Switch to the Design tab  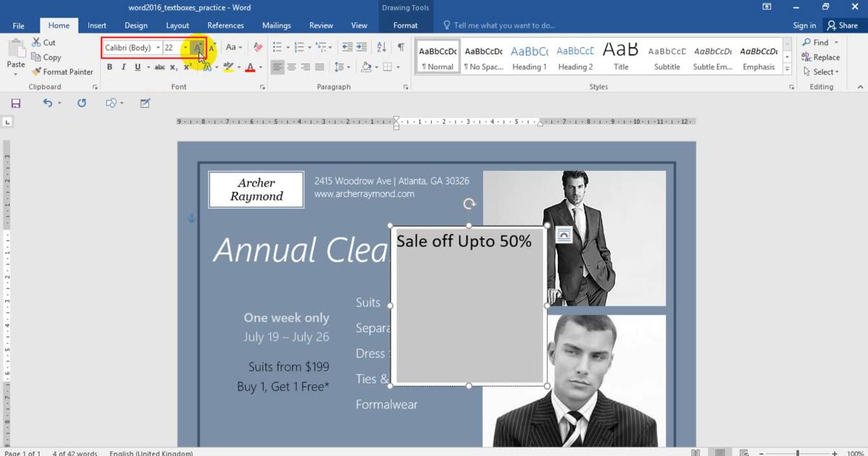(136, 25)
